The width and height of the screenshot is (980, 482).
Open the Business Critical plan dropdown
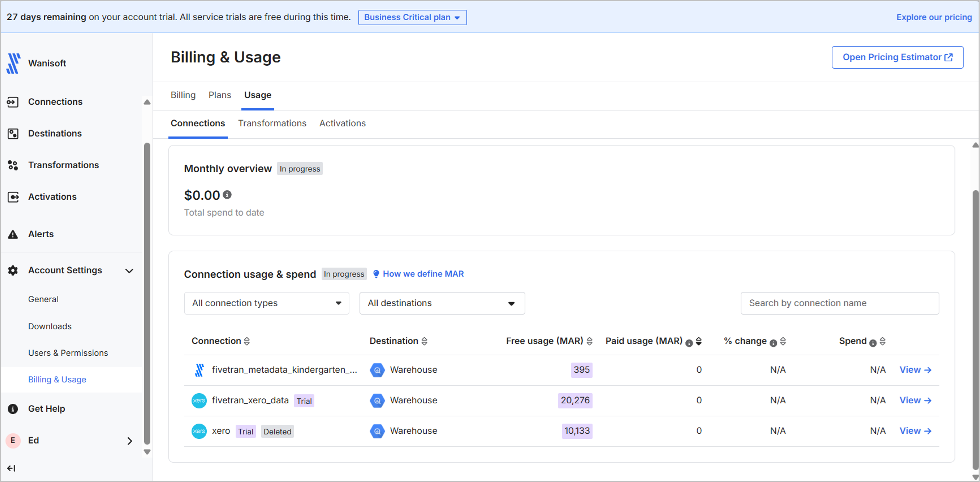[412, 17]
